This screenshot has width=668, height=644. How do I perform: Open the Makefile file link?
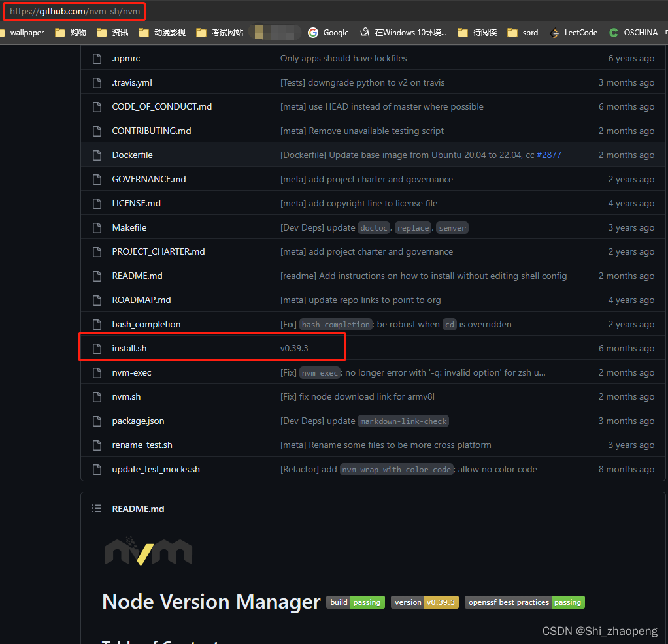129,228
